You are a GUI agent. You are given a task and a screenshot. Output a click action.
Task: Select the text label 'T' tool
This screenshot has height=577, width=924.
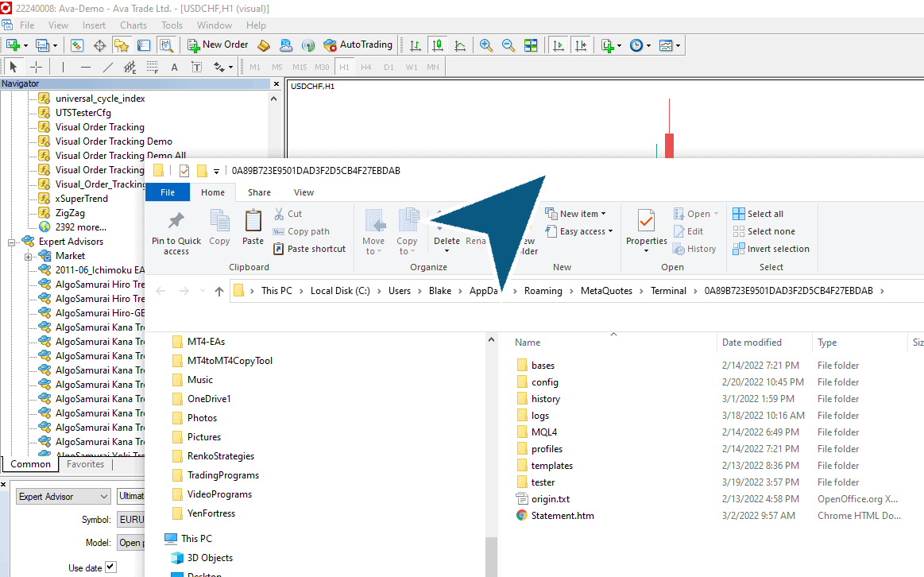pos(197,68)
